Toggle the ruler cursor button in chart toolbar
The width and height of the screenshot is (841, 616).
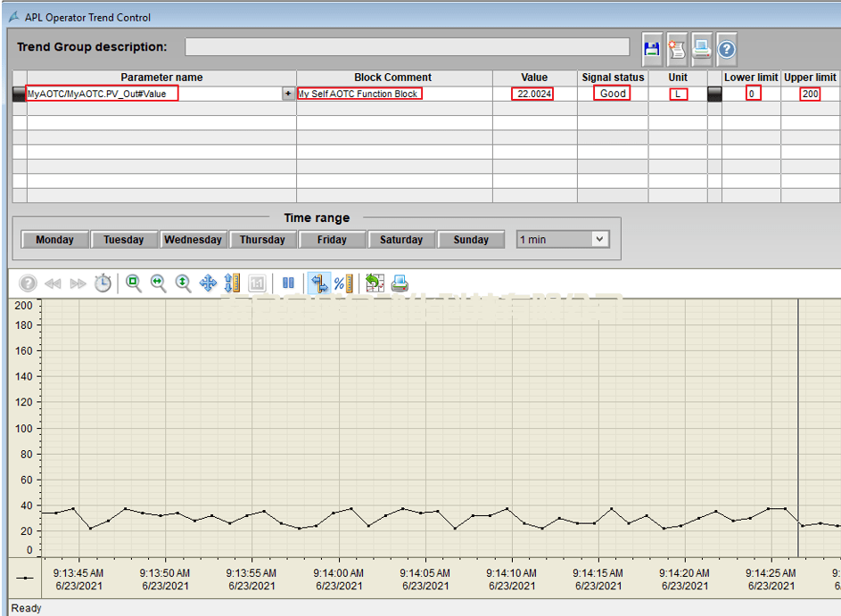click(x=317, y=283)
